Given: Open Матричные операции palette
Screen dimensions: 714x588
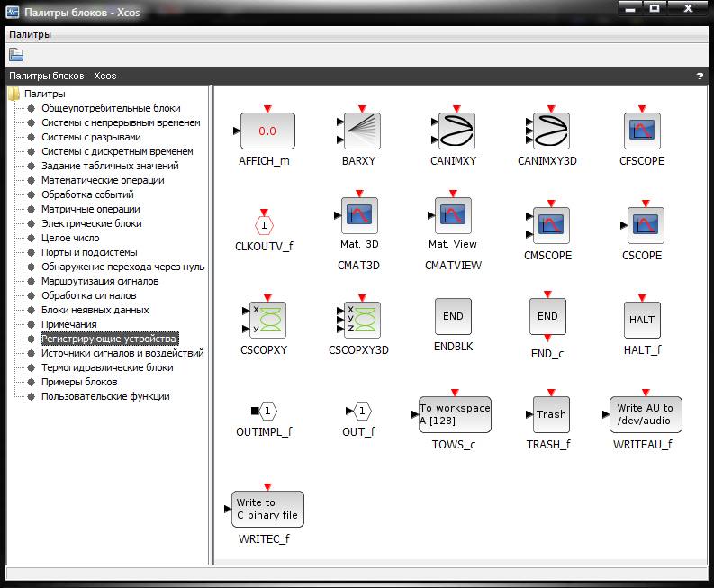Looking at the screenshot, I should click(91, 210).
